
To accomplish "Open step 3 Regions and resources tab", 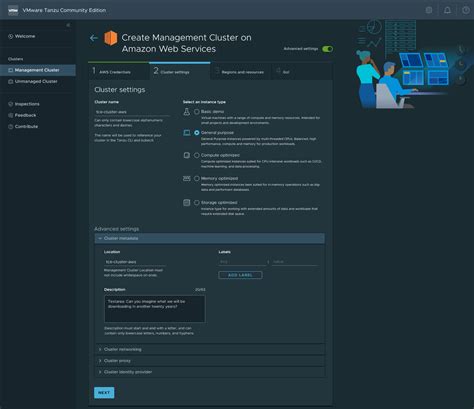I will [x=240, y=71].
